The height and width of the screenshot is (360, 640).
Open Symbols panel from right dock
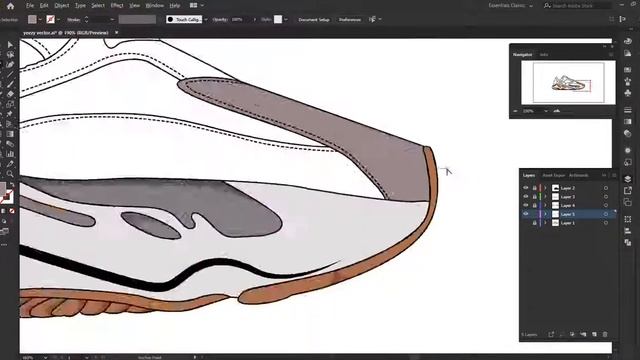click(x=628, y=93)
